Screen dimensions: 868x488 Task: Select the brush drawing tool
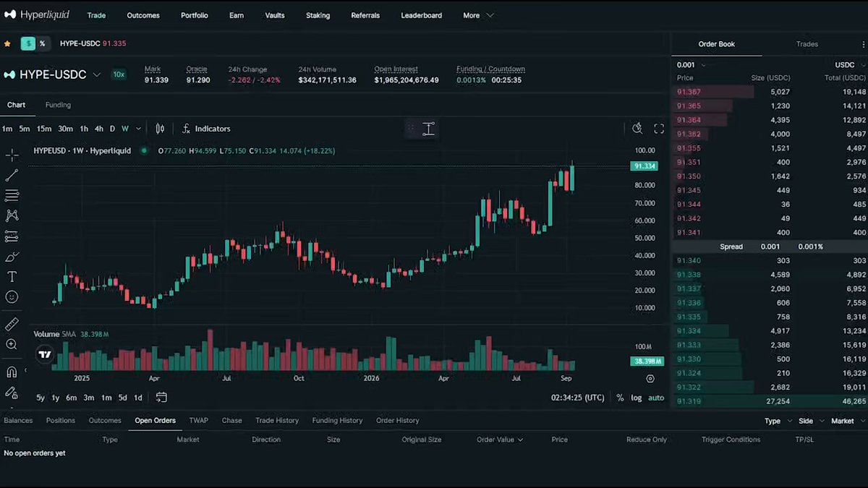click(12, 257)
